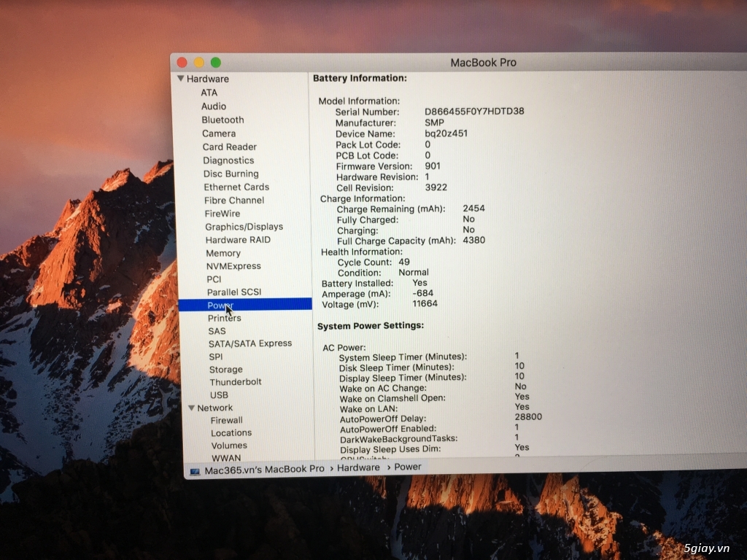The image size is (747, 560).
Task: Click the Hardware category label
Action: pos(207,79)
